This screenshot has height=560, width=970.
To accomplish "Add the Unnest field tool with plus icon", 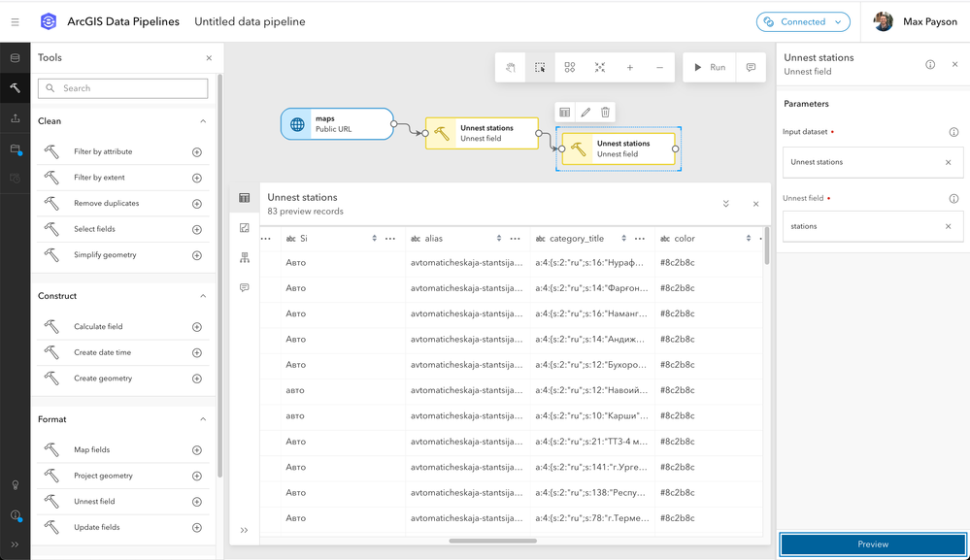I will click(197, 502).
